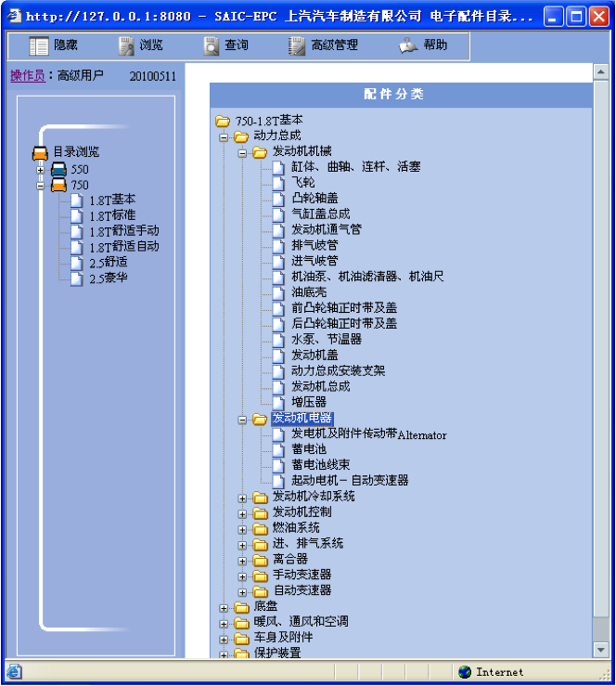This screenshot has width=616, height=686.
Task: Open the 隐藏 menu item
Action: pyautogui.click(x=66, y=45)
